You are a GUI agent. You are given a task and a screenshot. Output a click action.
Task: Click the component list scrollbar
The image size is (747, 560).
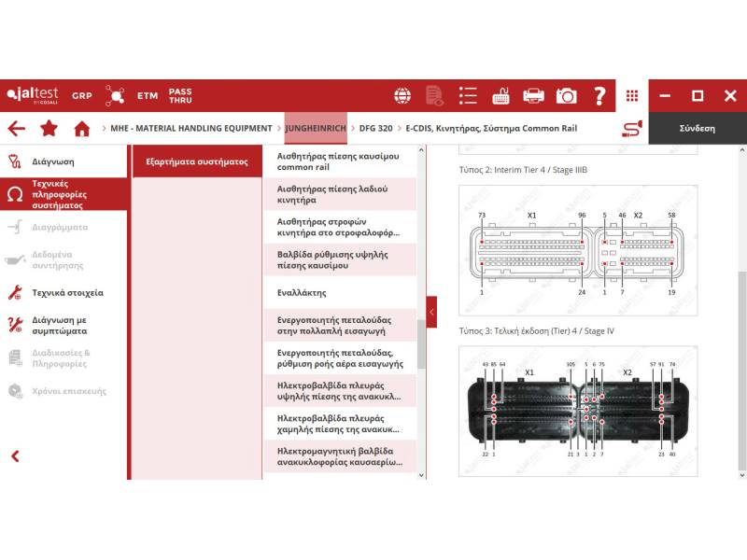point(421,343)
